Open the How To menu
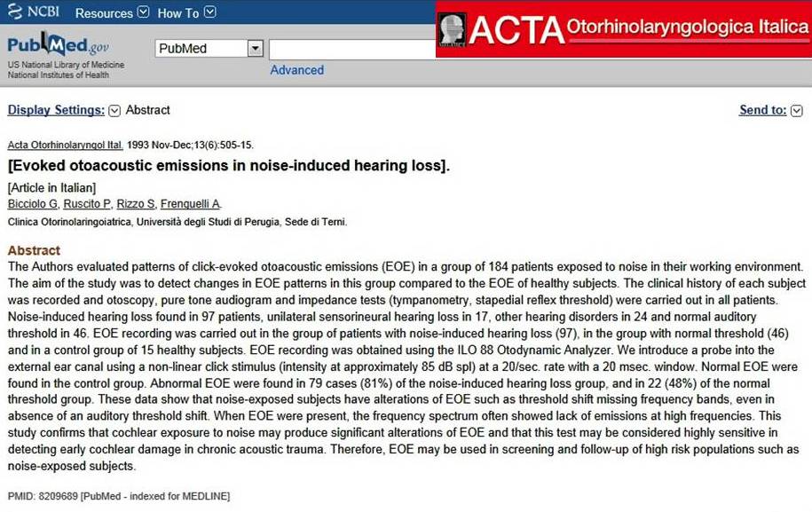The image size is (812, 512). [178, 13]
